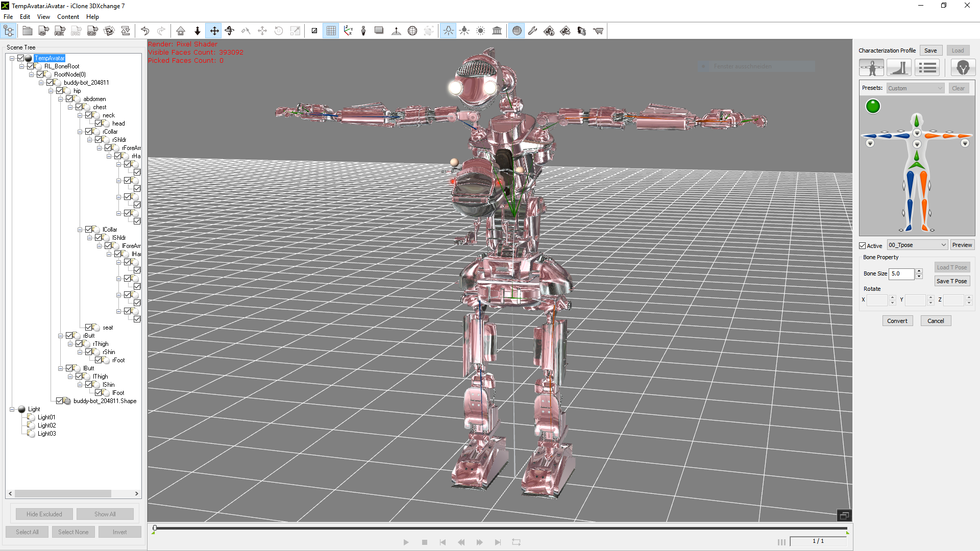Undo the last action via toolbar

coord(145,31)
